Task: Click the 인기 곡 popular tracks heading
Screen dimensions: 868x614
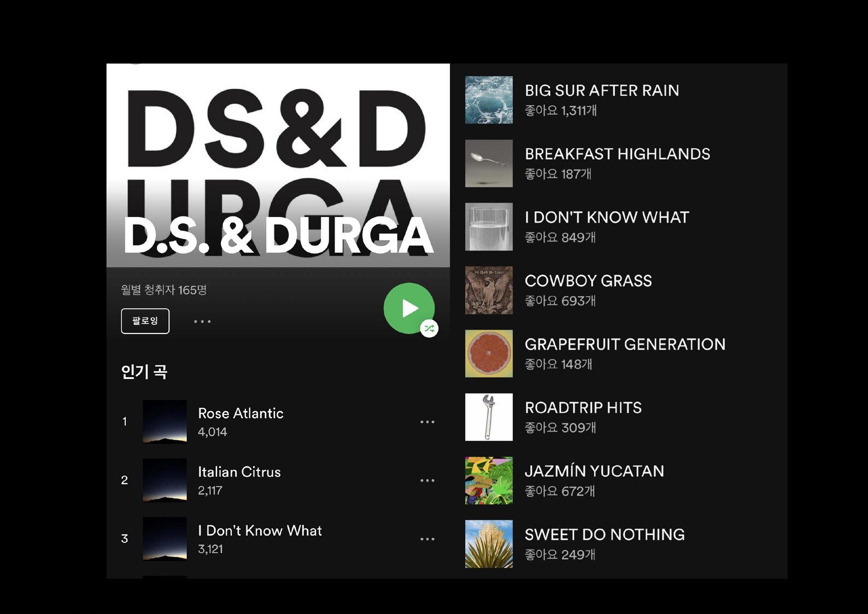Action: [x=144, y=372]
